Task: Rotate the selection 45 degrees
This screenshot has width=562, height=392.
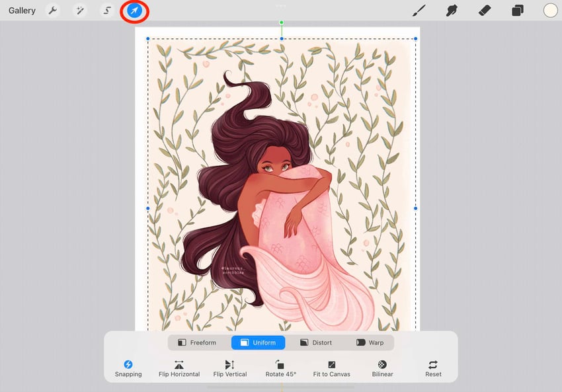Action: (280, 369)
